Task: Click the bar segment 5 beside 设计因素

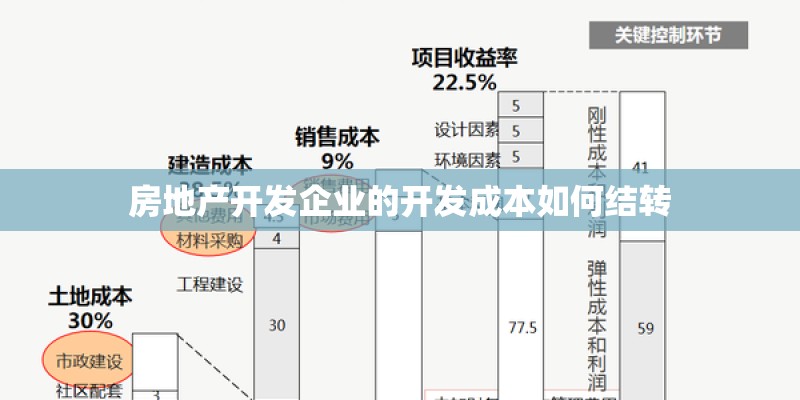Action: click(521, 131)
